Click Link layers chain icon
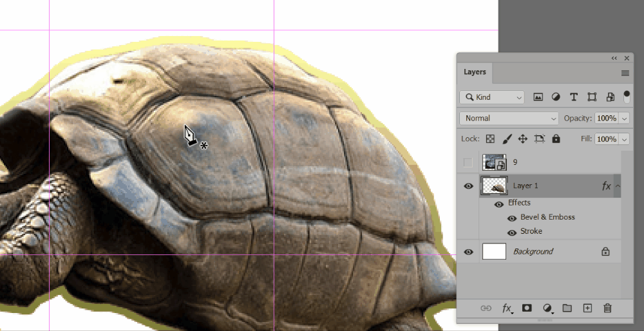Image resolution: width=644 pixels, height=331 pixels. click(x=486, y=308)
